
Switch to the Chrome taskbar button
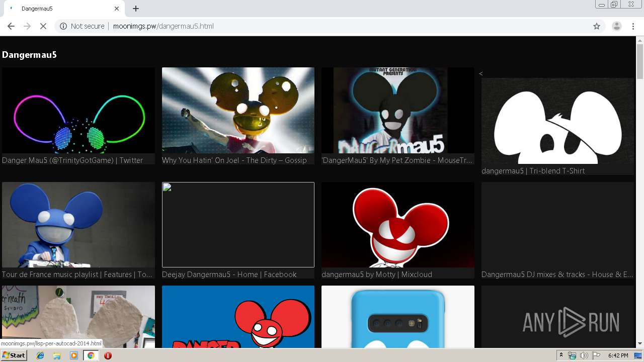point(91,355)
